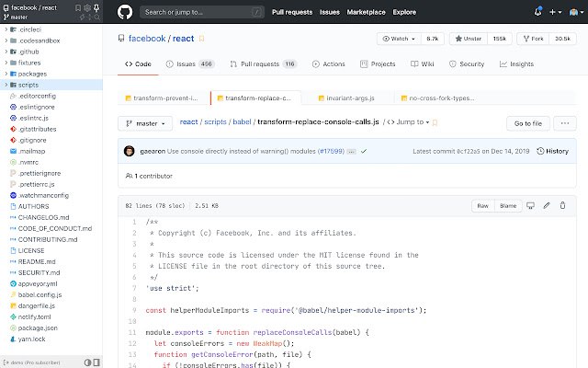
Task: Open package.json in sidebar tree
Action: point(38,328)
